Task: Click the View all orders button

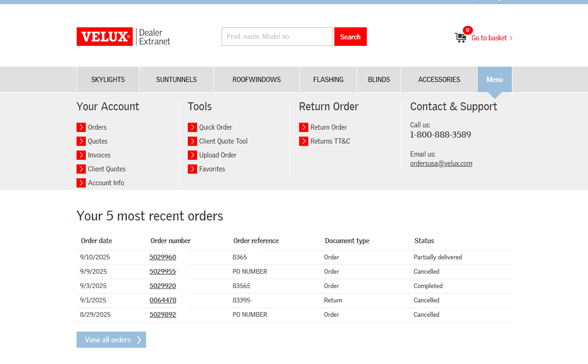Action: [x=111, y=339]
